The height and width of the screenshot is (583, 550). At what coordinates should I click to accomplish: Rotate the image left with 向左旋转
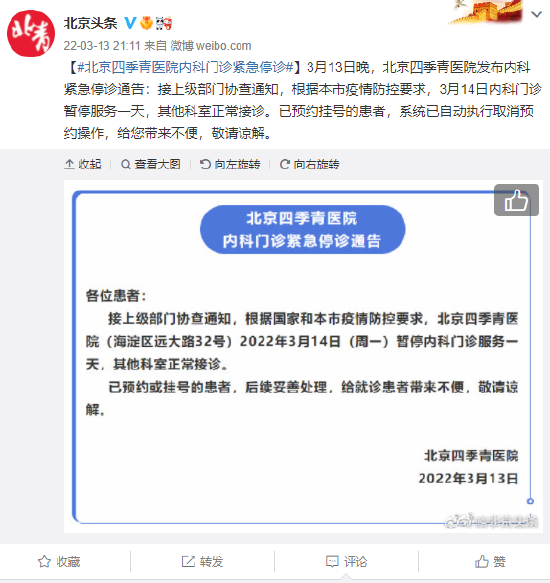230,164
